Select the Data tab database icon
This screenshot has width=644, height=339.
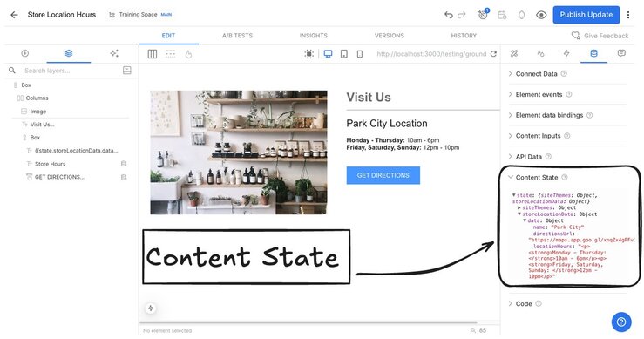pyautogui.click(x=594, y=53)
